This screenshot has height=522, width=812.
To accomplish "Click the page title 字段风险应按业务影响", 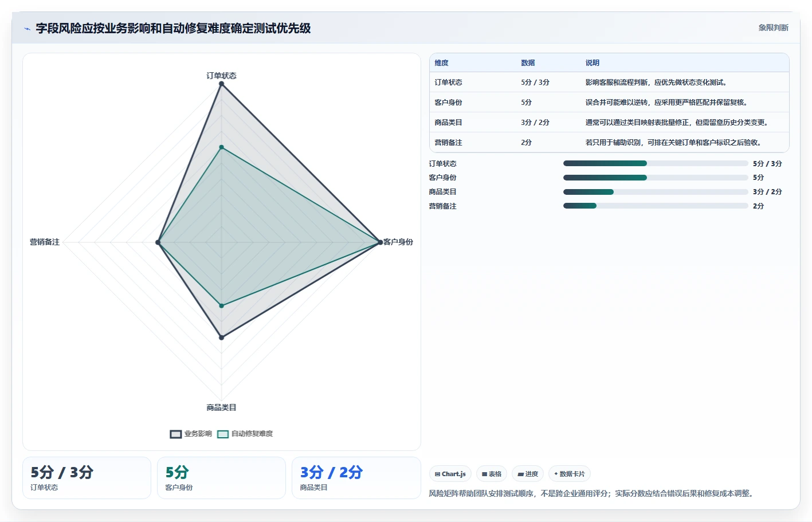I will click(x=173, y=28).
